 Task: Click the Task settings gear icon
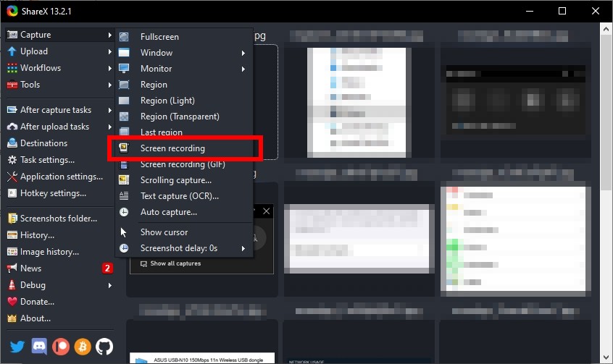tap(12, 160)
